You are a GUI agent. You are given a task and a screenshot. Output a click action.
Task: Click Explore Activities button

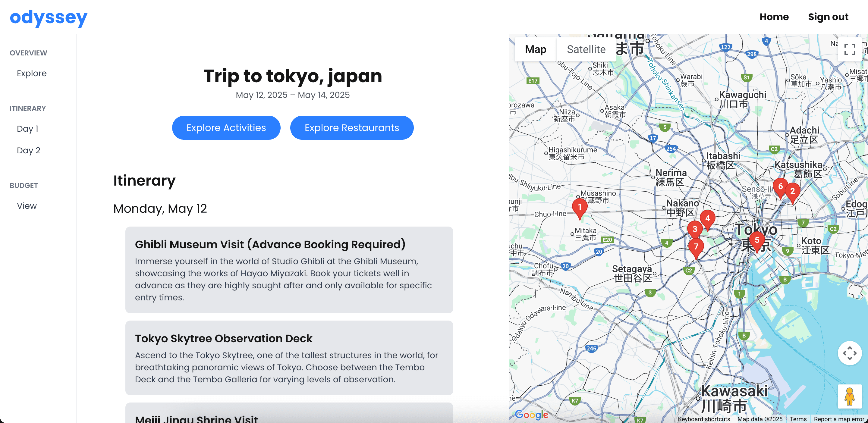[226, 128]
